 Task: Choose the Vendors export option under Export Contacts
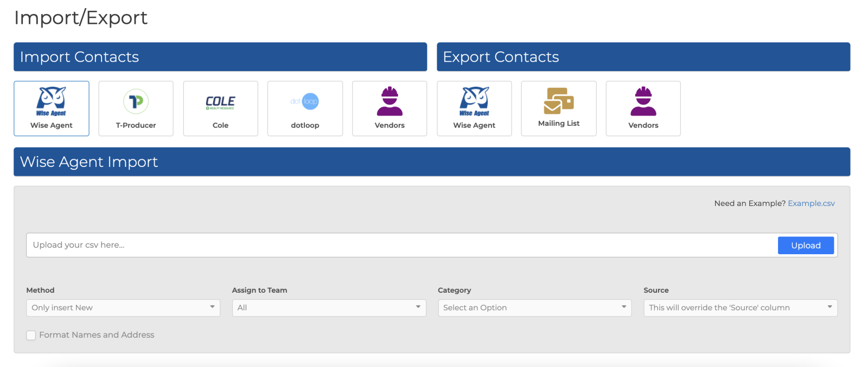tap(643, 108)
